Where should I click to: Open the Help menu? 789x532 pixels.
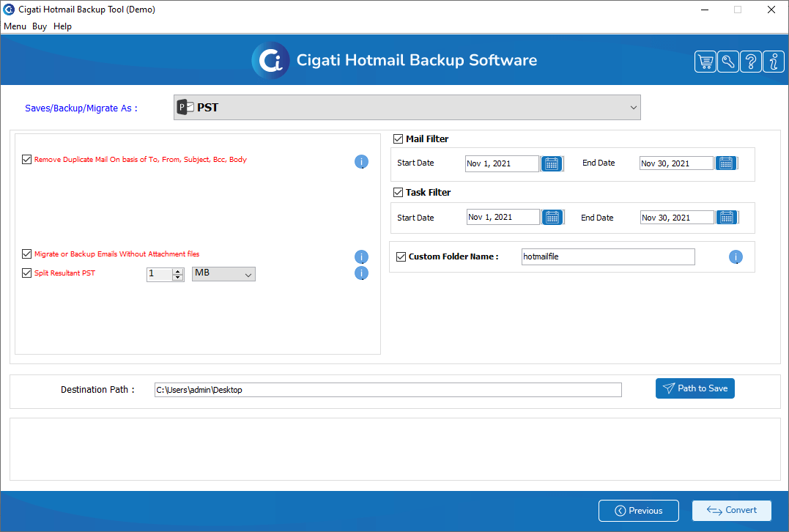pyautogui.click(x=62, y=26)
